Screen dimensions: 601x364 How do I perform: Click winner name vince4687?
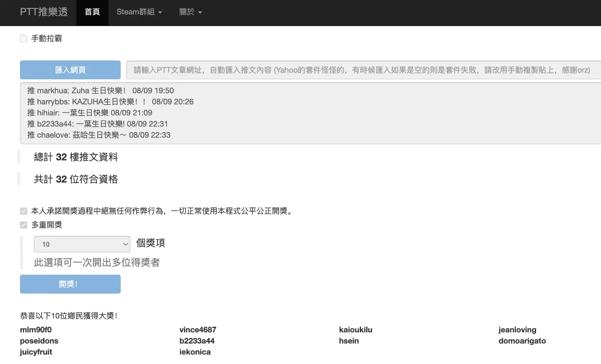[x=198, y=330]
